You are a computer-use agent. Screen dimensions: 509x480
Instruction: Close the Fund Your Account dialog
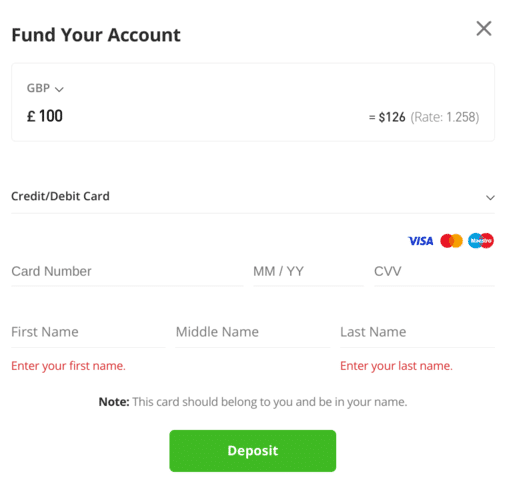click(484, 28)
